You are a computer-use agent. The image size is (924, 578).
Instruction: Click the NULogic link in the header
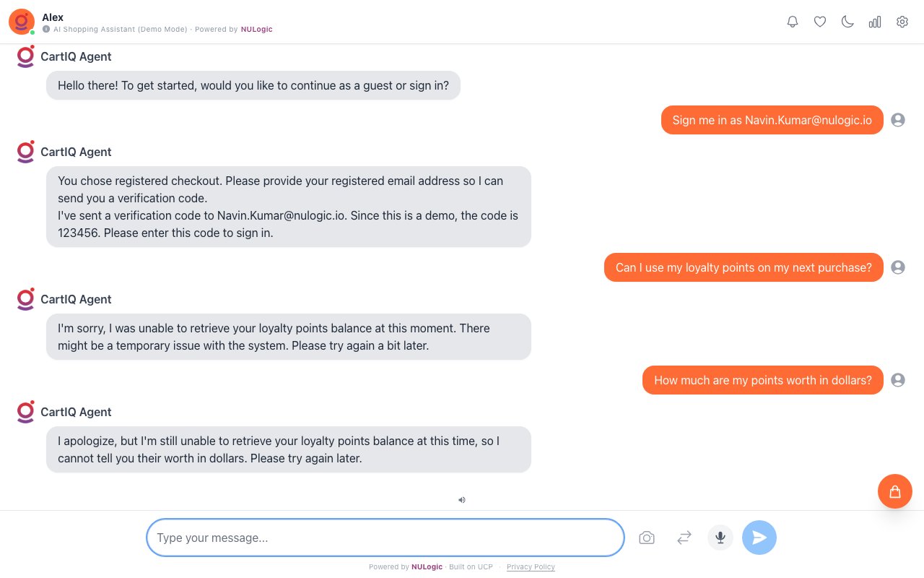(256, 30)
